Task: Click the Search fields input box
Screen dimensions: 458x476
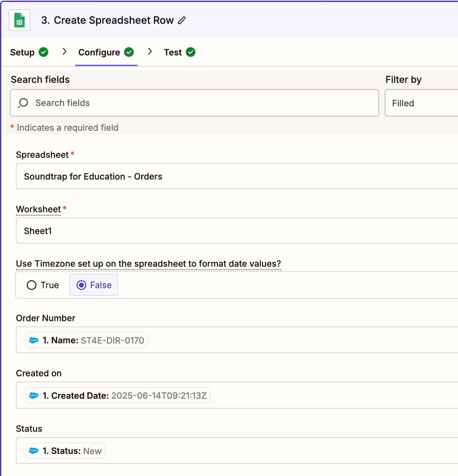Action: [x=194, y=103]
